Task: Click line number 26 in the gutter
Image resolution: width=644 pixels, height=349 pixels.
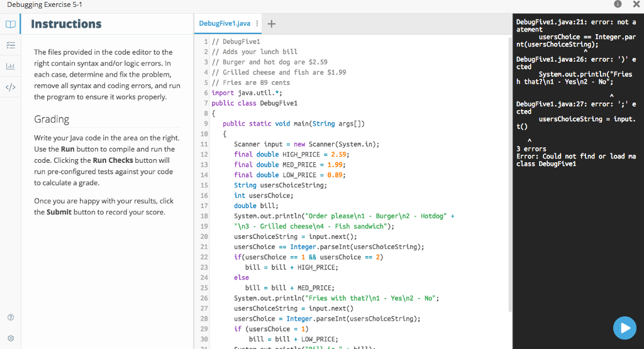Action: [204, 298]
